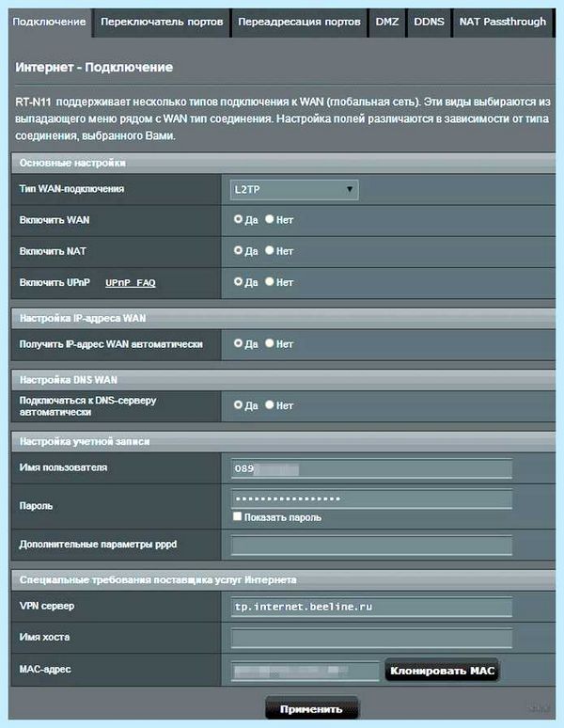Image resolution: width=564 pixels, height=728 pixels.
Task: Click the Настройка учетной записи header
Action: tap(283, 441)
